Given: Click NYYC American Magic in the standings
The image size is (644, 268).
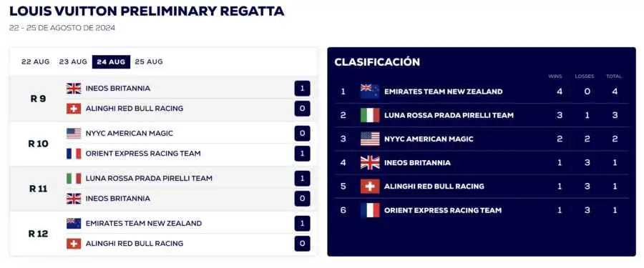Looking at the screenshot, I should [429, 139].
